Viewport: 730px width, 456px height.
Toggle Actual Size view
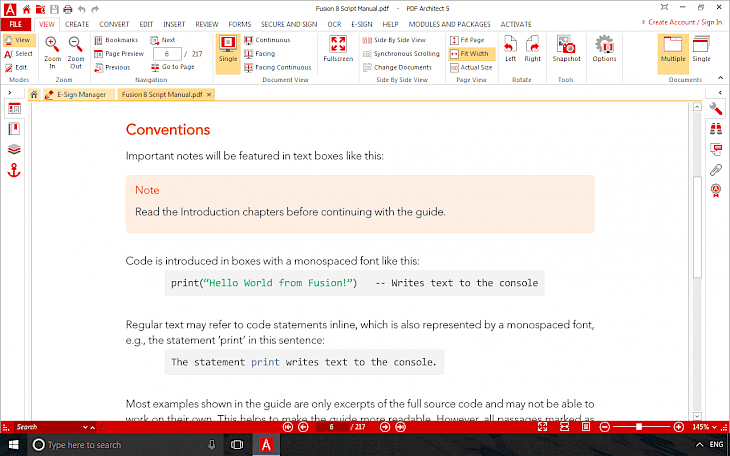[471, 68]
